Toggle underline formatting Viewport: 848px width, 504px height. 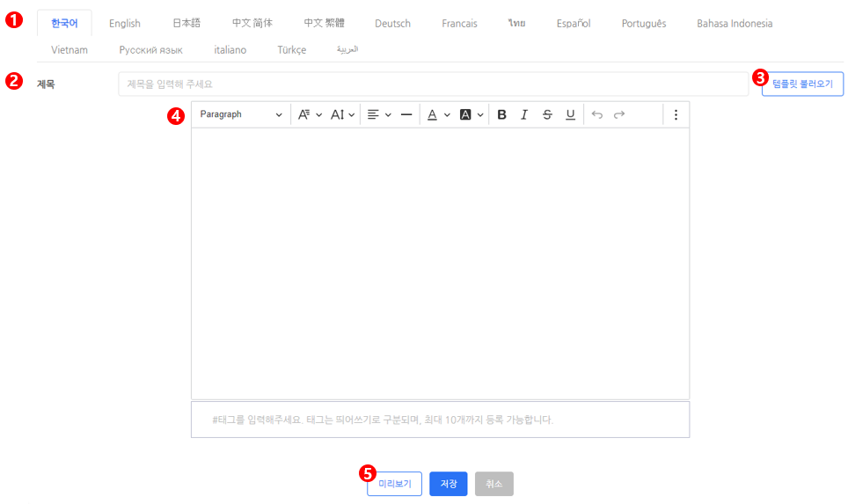click(x=570, y=114)
